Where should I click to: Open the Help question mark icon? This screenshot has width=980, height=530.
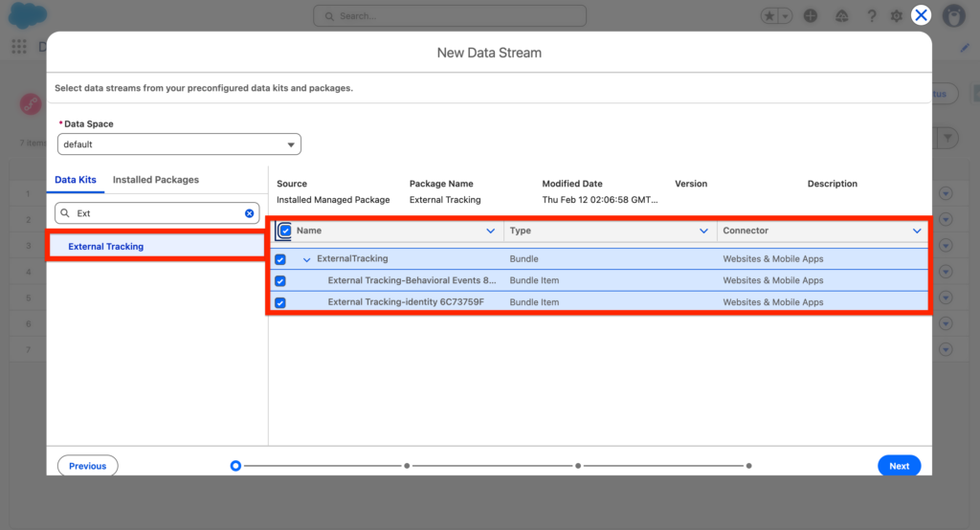871,16
